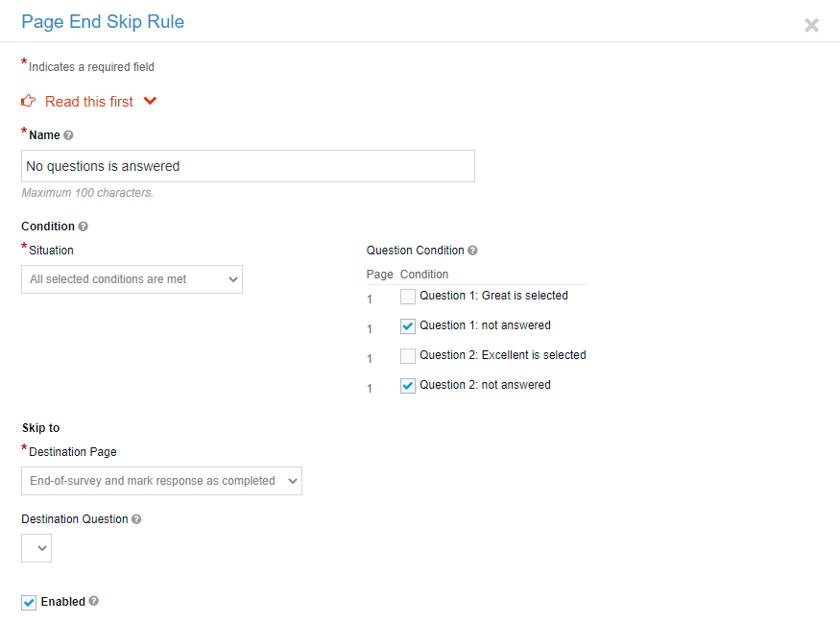Click the Destination Question help icon
The image size is (840, 623).
click(x=136, y=519)
